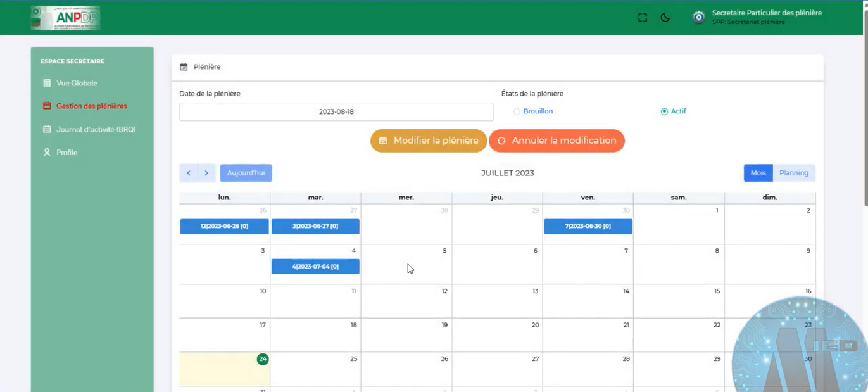Image resolution: width=868 pixels, height=392 pixels.
Task: Open the Secretaire Particulier user menu
Action: (x=766, y=17)
